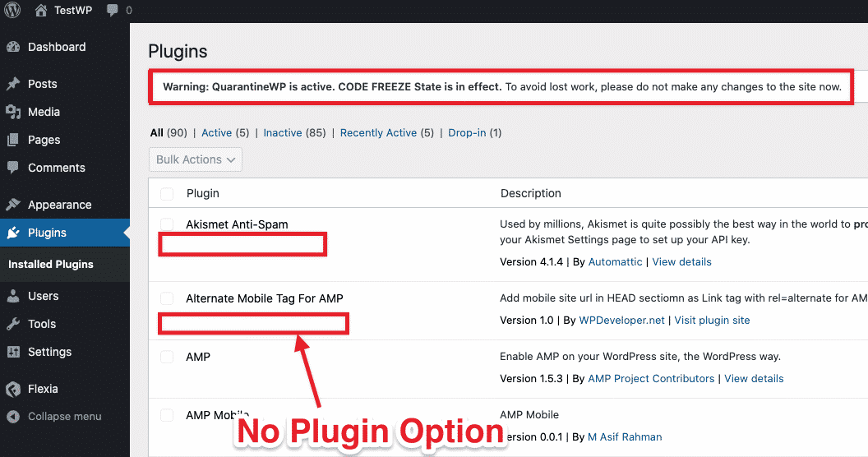The image size is (868, 457).
Task: Click the comments bubble icon in admin bar
Action: pyautogui.click(x=113, y=12)
